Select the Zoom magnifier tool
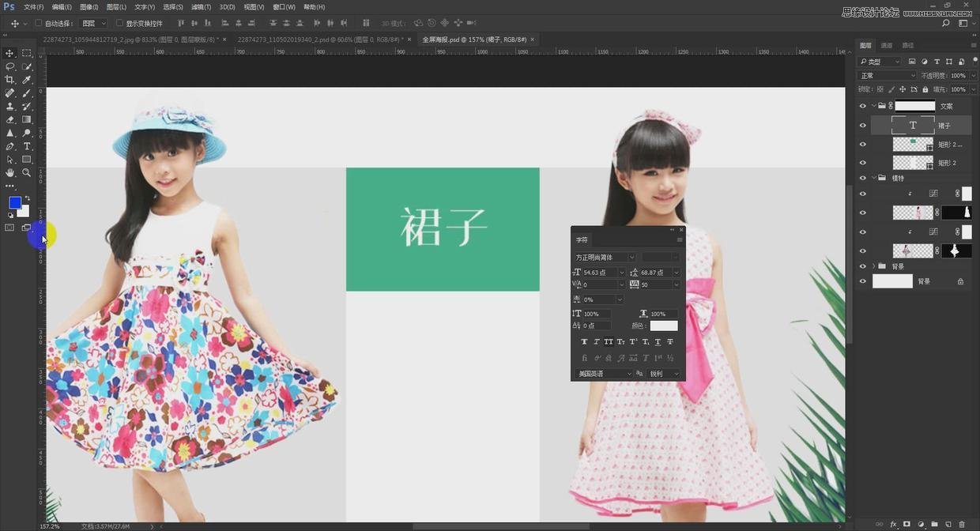This screenshot has height=531, width=980. tap(27, 172)
